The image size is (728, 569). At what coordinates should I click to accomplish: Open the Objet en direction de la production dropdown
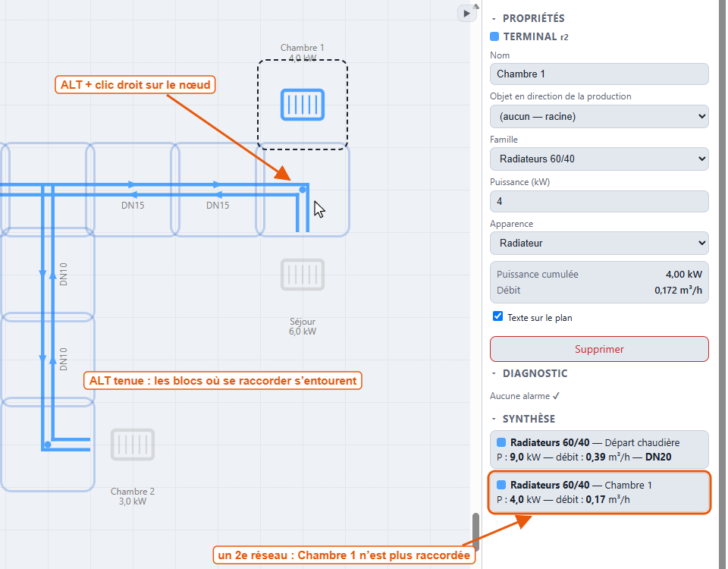[599, 116]
